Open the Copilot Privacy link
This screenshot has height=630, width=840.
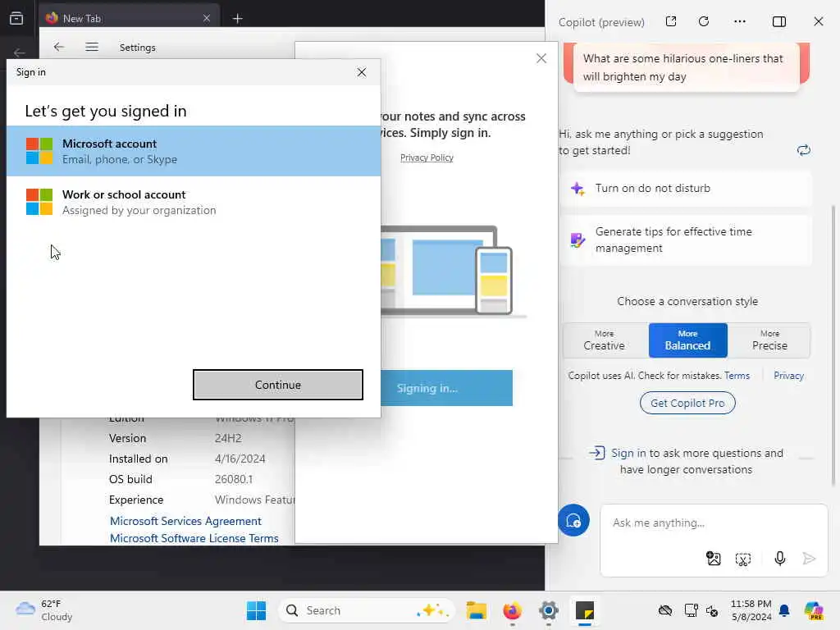[x=788, y=376]
